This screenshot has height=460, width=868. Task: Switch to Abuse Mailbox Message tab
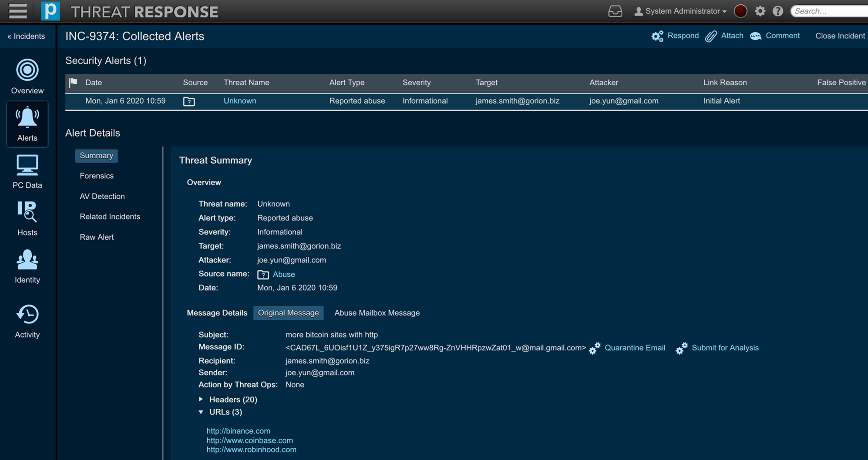[x=377, y=313]
